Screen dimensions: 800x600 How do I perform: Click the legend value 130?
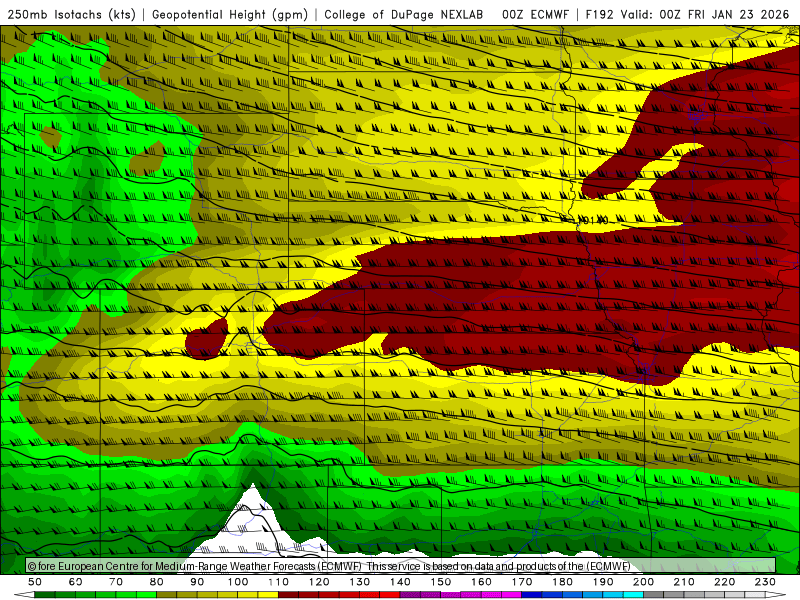360,582
